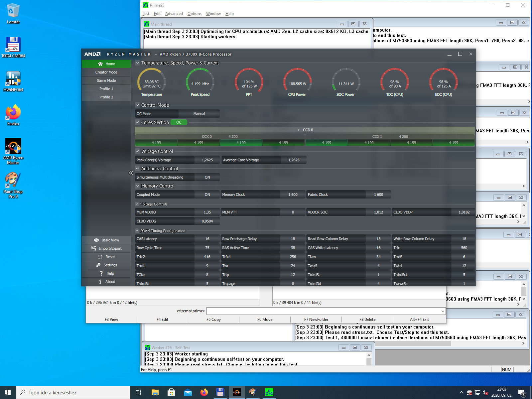Open command line history dropdown arrow

(443, 311)
